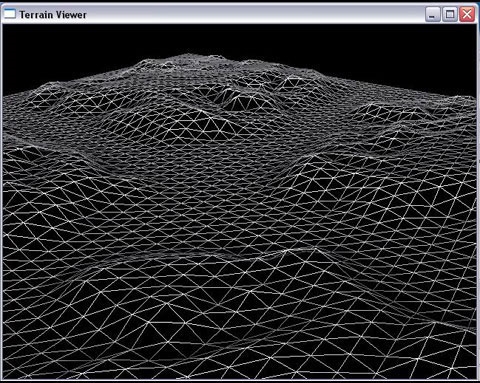Click the bottom window border edge
The height and width of the screenshot is (383, 480).
[x=240, y=380]
